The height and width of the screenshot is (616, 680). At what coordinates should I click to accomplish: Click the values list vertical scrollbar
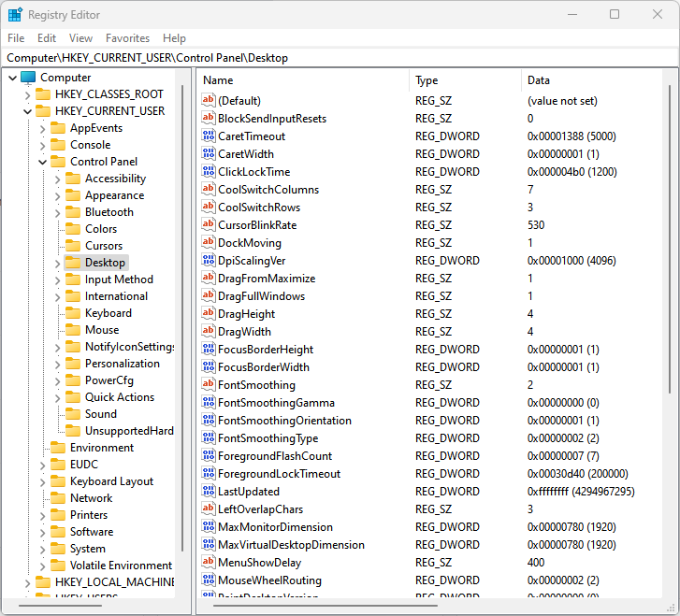click(670, 238)
